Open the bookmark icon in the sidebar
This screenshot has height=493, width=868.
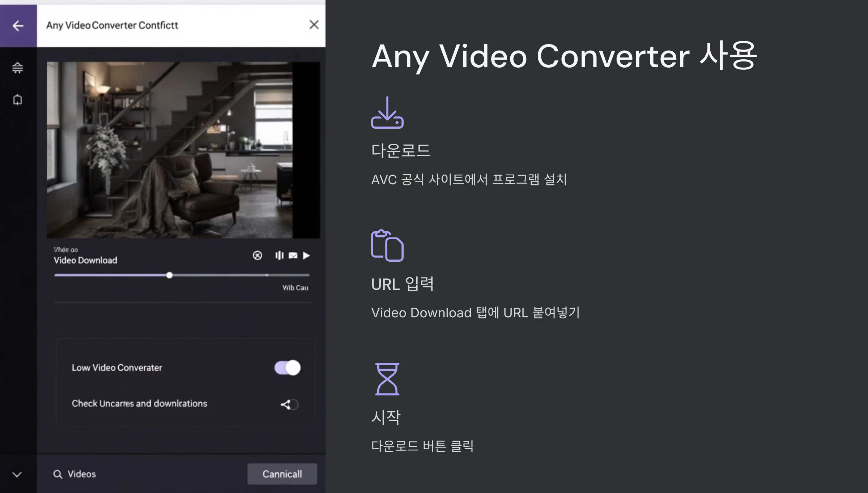pyautogui.click(x=17, y=99)
